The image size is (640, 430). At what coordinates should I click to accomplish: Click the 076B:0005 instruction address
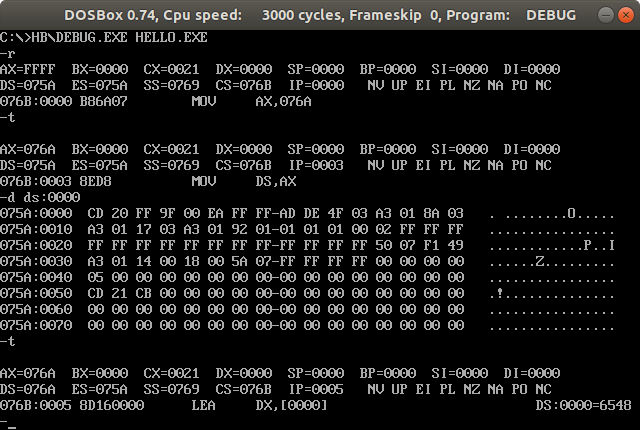36,405
